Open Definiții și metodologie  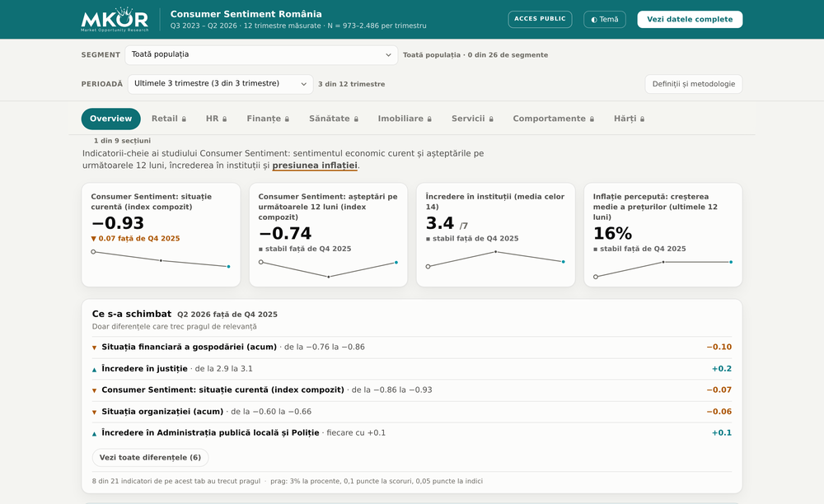click(x=694, y=84)
